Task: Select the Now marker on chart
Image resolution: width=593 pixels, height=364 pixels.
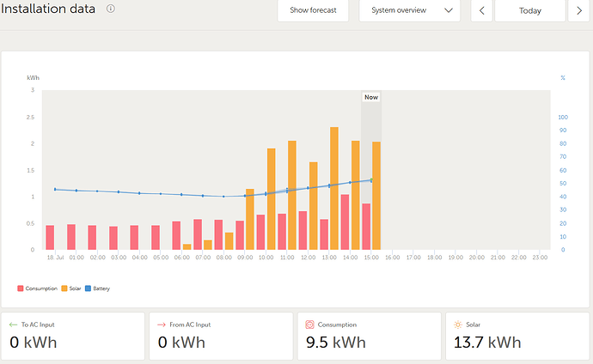Action: coord(371,97)
